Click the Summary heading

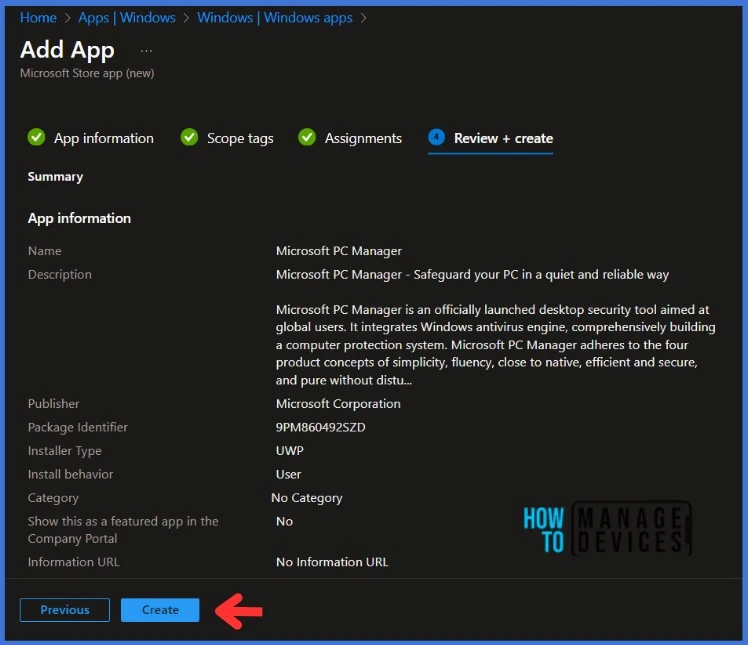(55, 177)
